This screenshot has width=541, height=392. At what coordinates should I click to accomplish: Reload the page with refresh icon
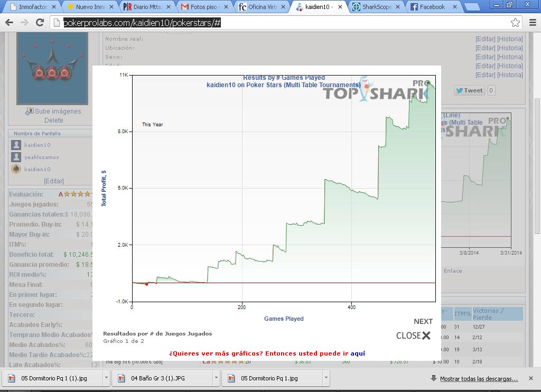[40, 22]
